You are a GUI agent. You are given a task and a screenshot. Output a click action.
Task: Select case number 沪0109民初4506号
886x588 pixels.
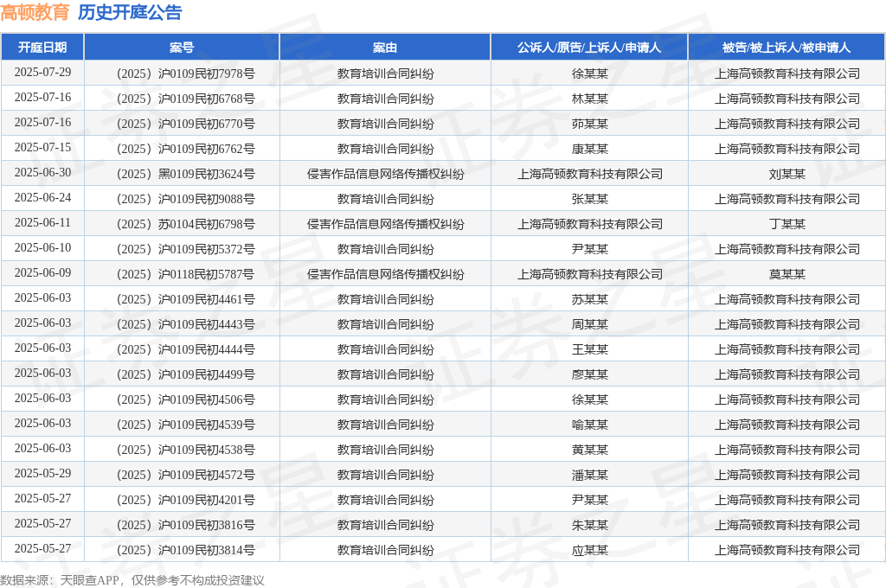(x=186, y=399)
